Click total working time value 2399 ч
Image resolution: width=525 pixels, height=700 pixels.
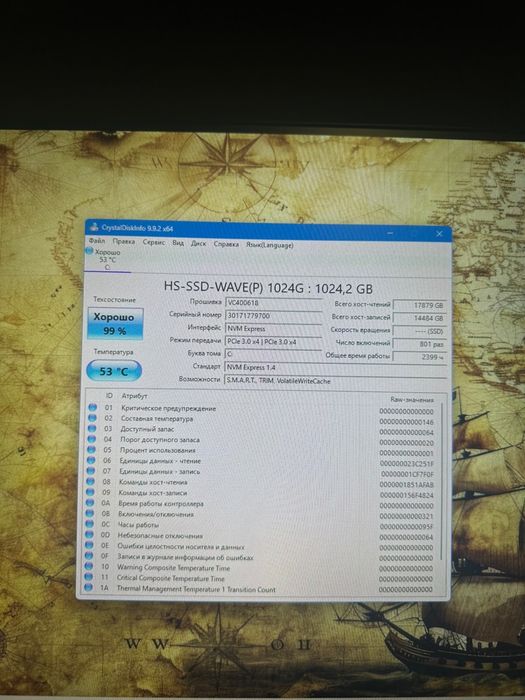[420, 357]
